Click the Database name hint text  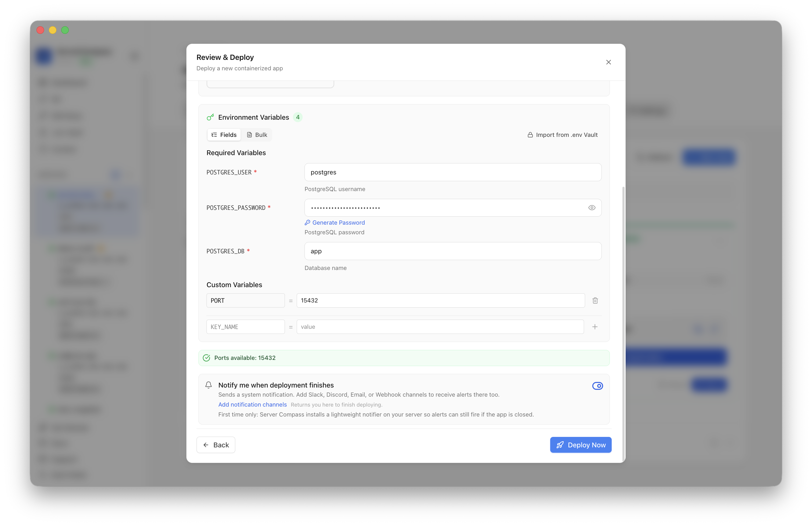[x=325, y=268]
